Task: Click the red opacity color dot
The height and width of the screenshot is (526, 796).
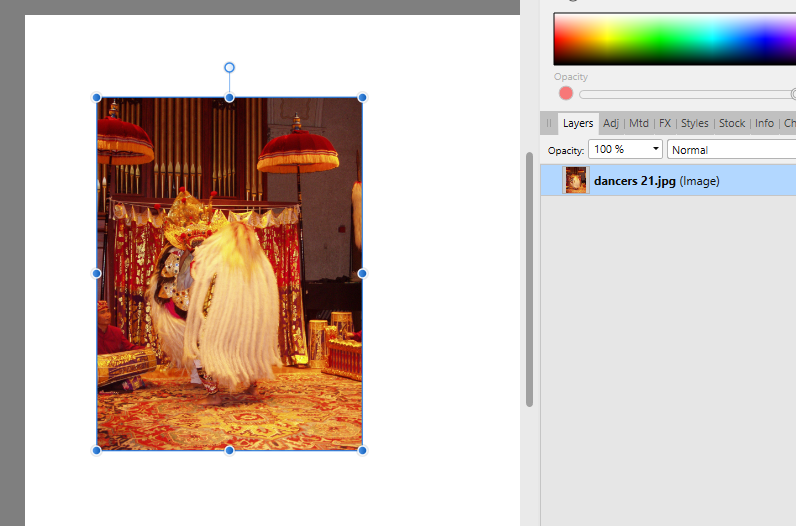Action: (566, 93)
